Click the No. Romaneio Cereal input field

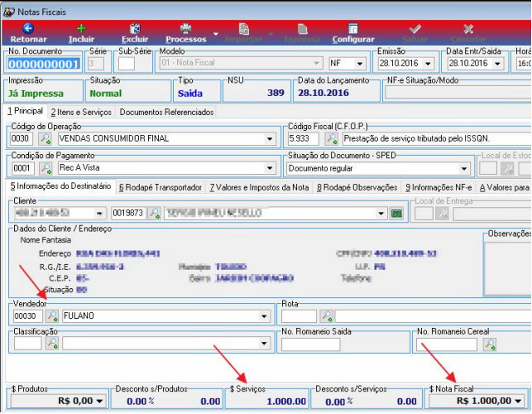[x=447, y=344]
